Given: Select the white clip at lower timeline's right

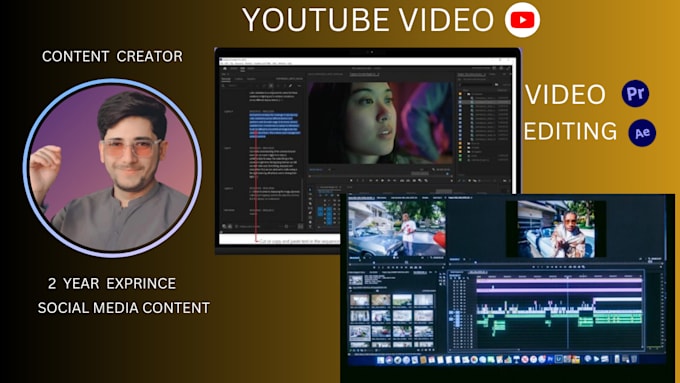Looking at the screenshot, I should [x=618, y=299].
